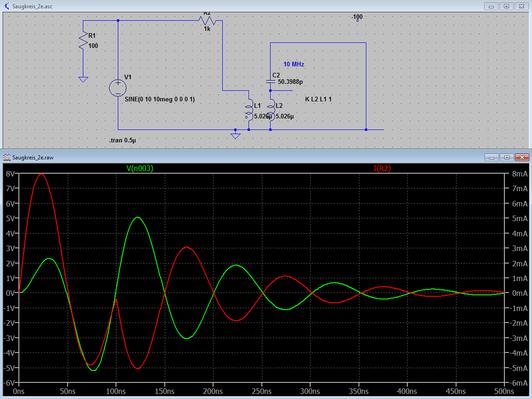Click the K L2 L1 1 coupling directive
The height and width of the screenshot is (399, 532).
[318, 99]
